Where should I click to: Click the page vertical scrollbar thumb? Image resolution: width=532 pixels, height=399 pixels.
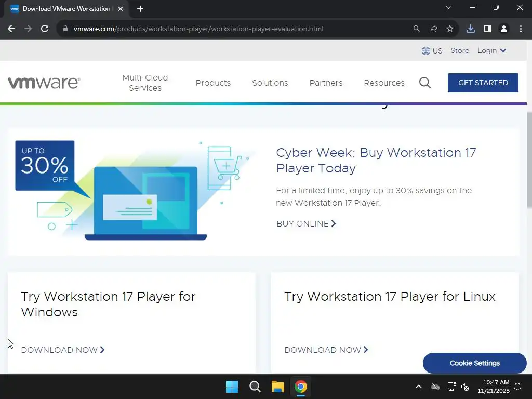coord(529,159)
